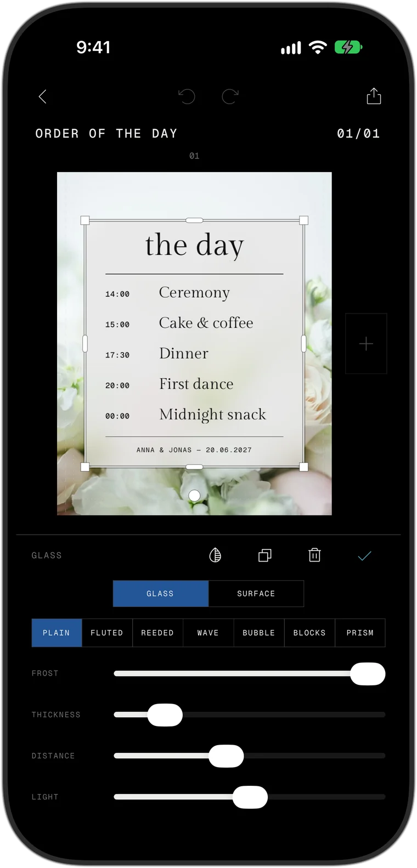Select the PLAIN glass style
Viewport: 417px width, 868px height.
[x=57, y=633]
